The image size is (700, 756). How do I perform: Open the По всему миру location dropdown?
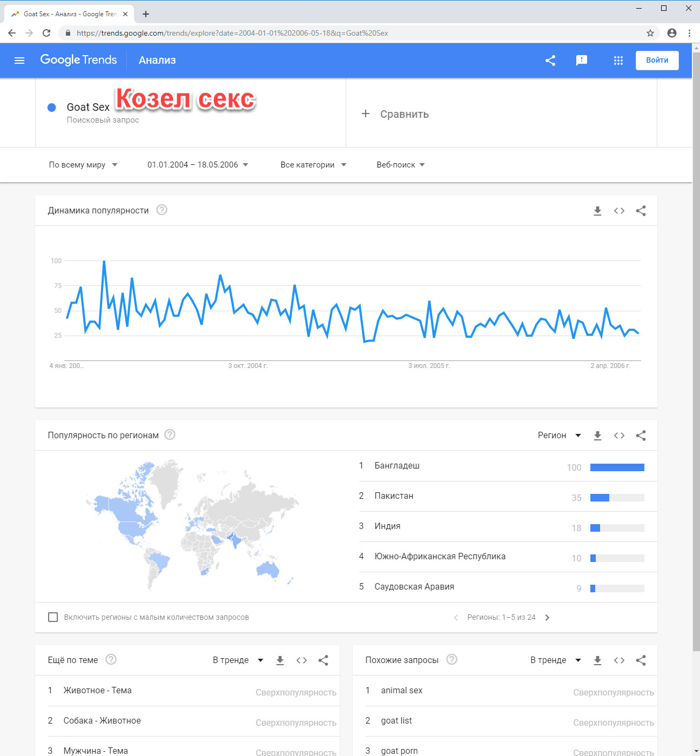click(x=83, y=165)
